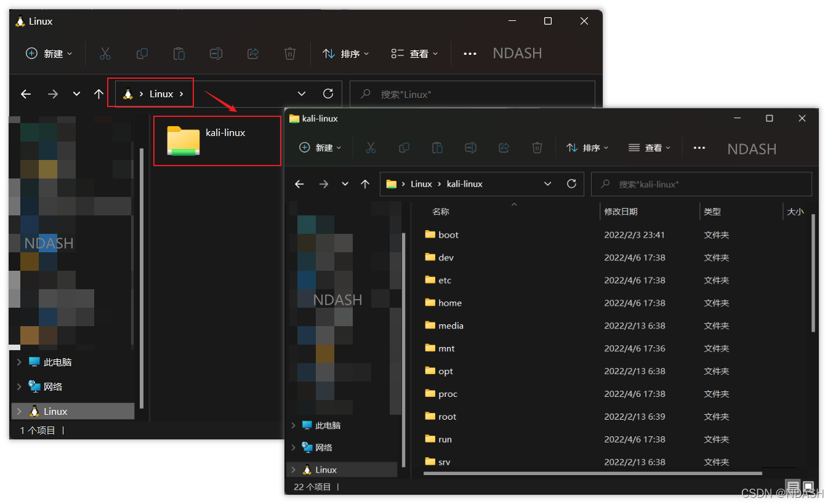Select the media folder

click(445, 326)
